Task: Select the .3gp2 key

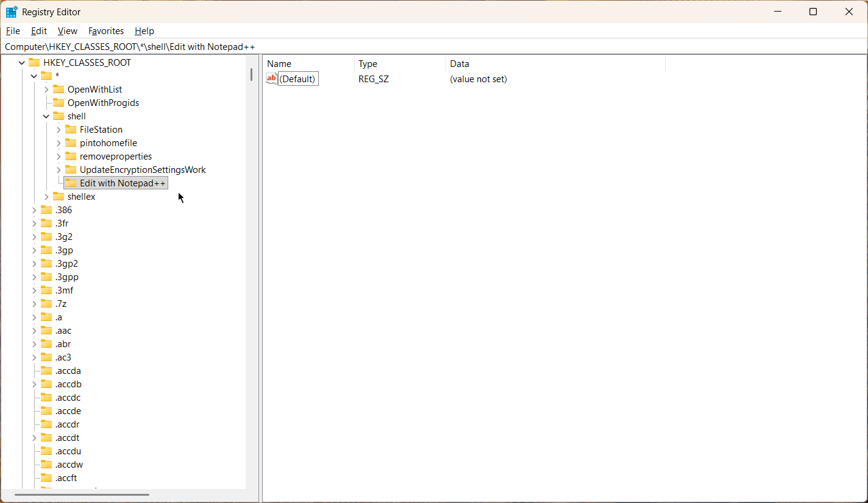Action: tap(66, 264)
